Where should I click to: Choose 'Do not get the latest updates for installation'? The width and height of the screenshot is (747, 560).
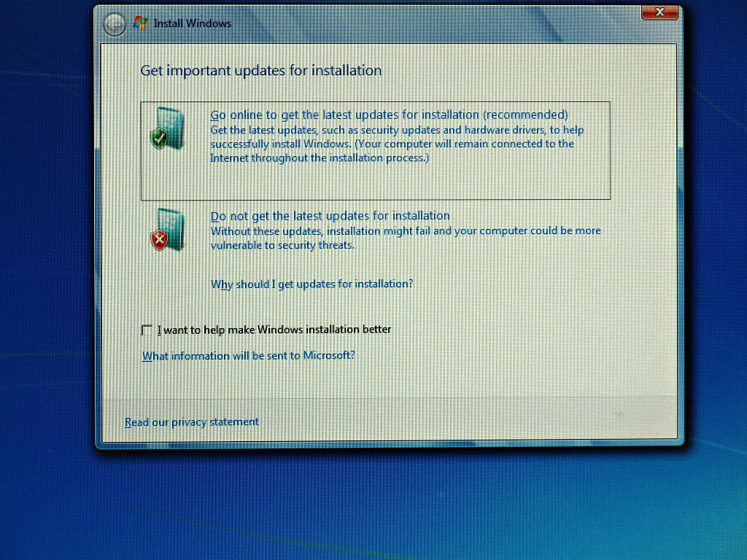click(x=330, y=216)
